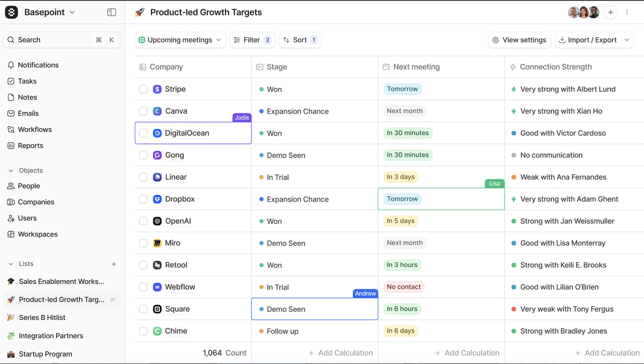
Task: Click the Users object icon
Action: [11, 218]
